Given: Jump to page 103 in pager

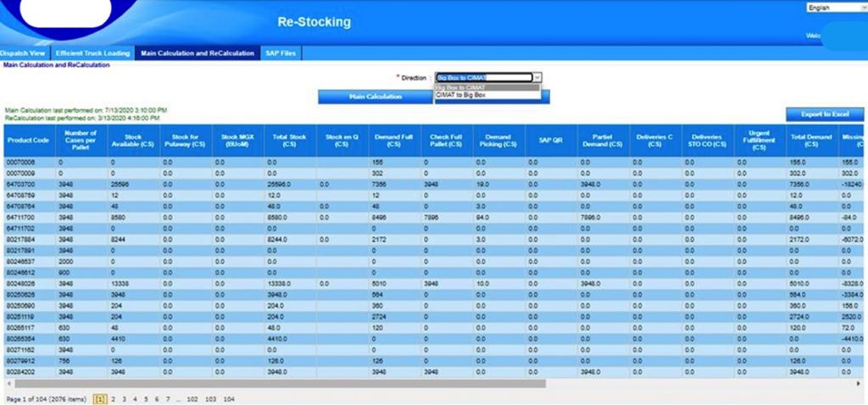Looking at the screenshot, I should 210,399.
